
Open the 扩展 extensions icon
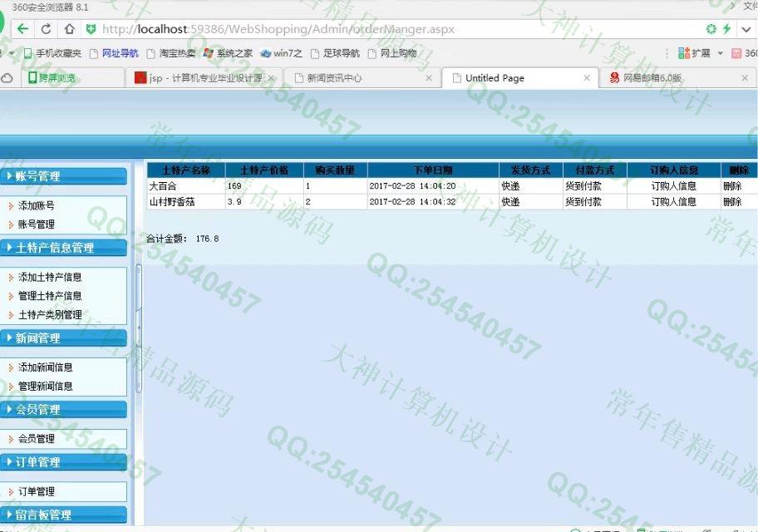694,53
